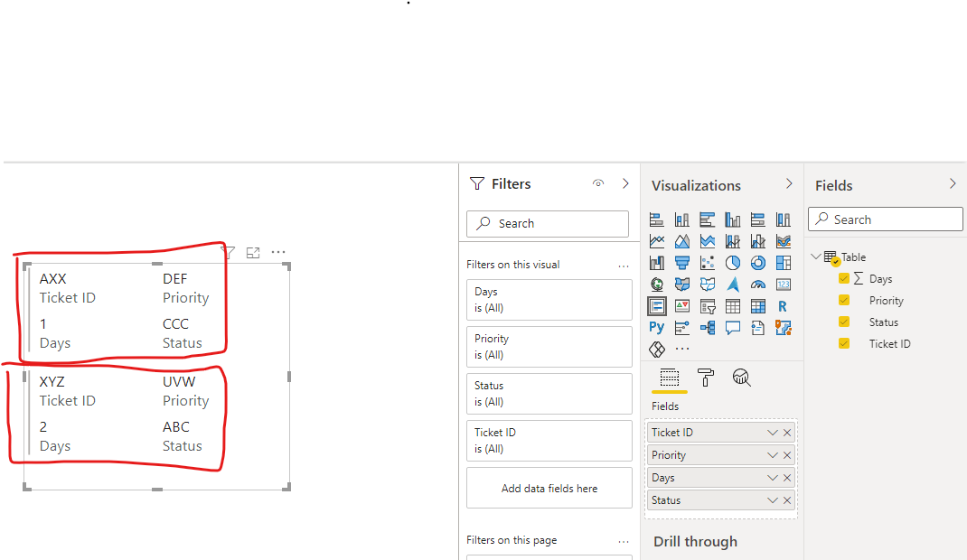Select the matrix visualization
The width and height of the screenshot is (967, 560).
coord(758,306)
